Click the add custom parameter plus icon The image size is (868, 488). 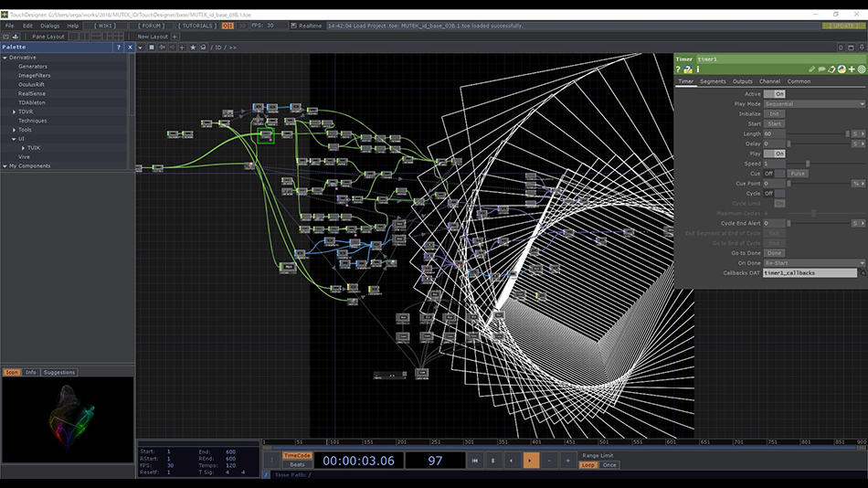(852, 69)
